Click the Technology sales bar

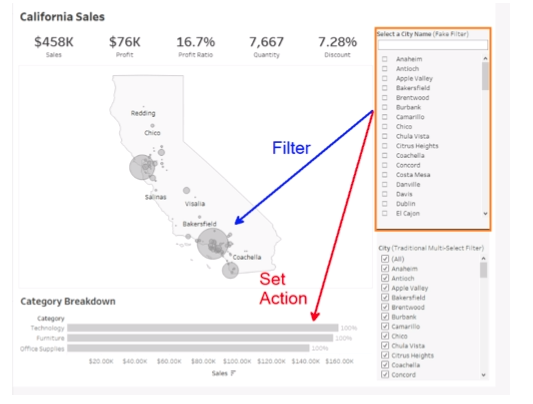[203, 328]
